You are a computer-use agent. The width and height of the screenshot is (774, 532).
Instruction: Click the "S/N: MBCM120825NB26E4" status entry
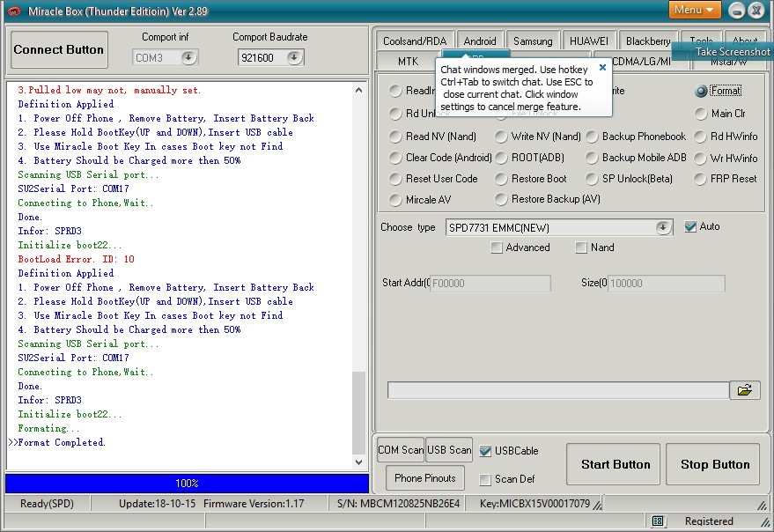(x=398, y=504)
